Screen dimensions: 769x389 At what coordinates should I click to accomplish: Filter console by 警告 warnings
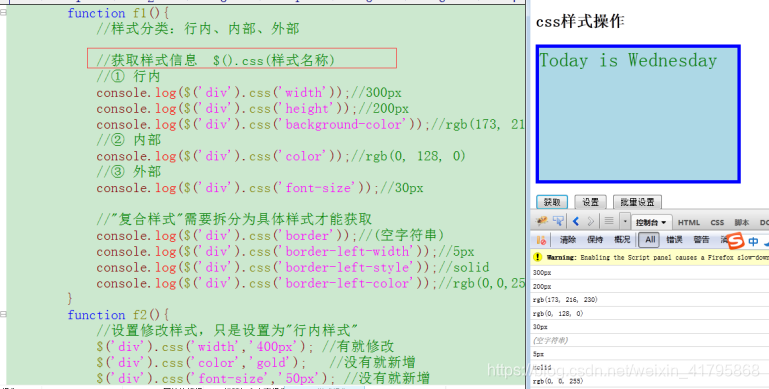coord(701,240)
